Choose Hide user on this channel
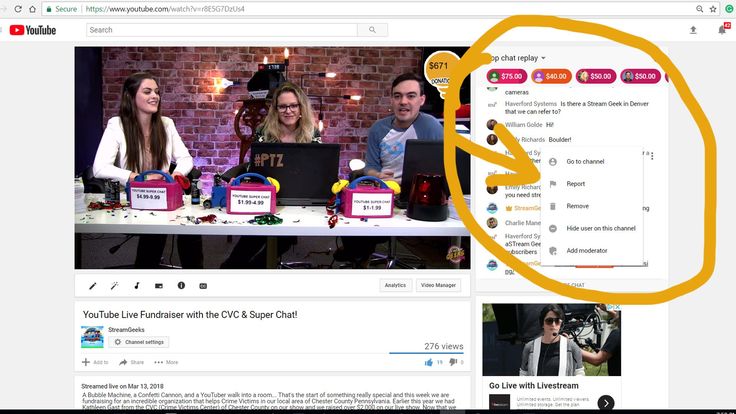 [591, 228]
